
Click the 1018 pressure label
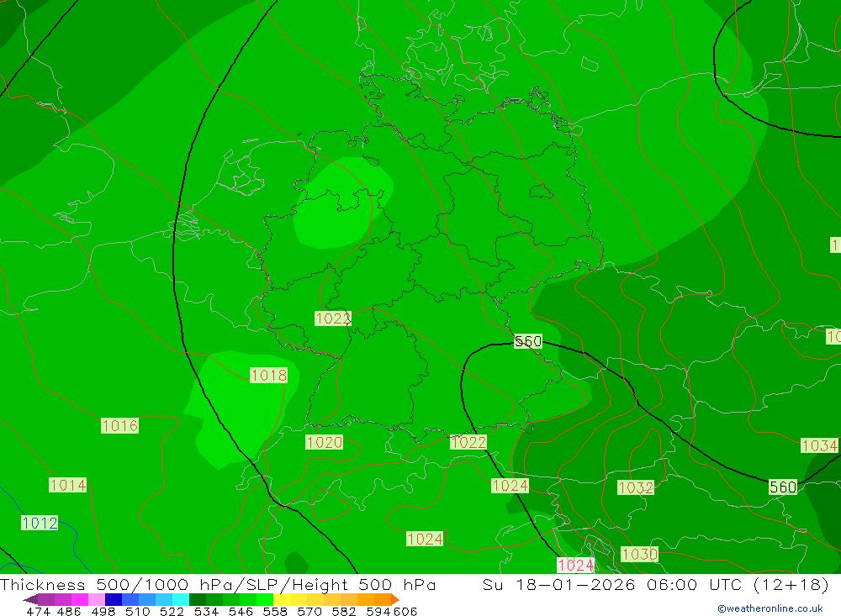click(269, 376)
